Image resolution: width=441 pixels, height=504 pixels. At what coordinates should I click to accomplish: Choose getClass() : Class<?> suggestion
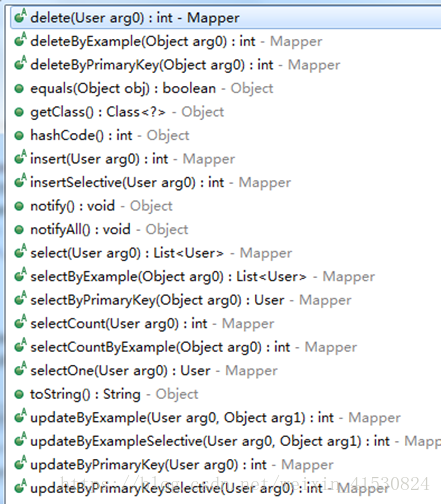pyautogui.click(x=119, y=112)
